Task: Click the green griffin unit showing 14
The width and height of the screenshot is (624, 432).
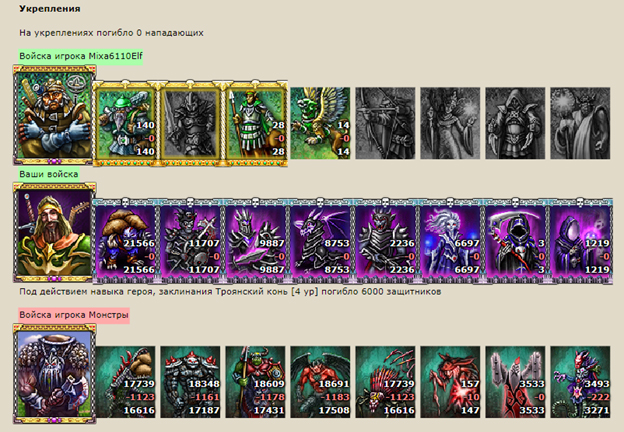Action: (320, 123)
